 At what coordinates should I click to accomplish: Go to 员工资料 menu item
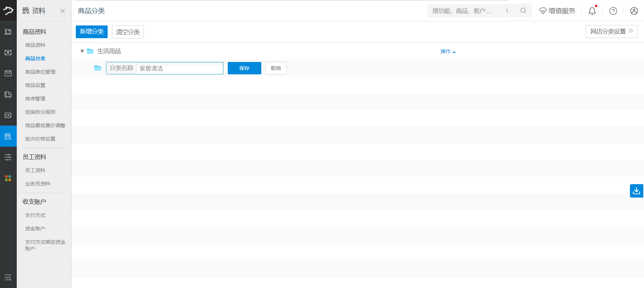35,170
